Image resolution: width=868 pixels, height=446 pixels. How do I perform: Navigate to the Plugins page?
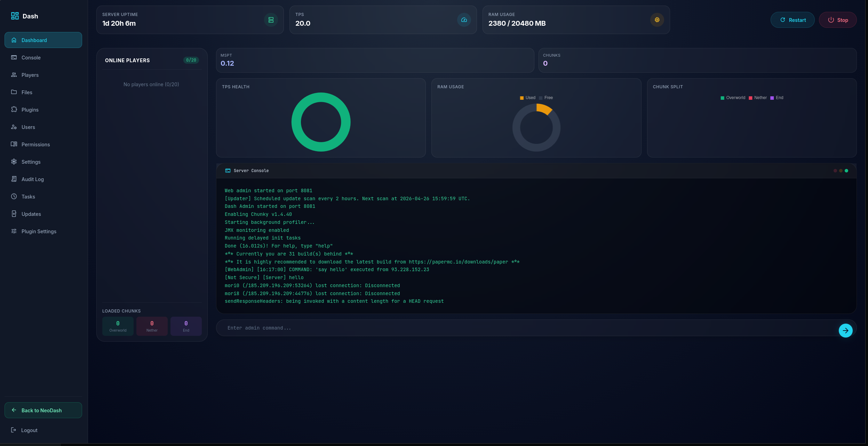coord(43,110)
